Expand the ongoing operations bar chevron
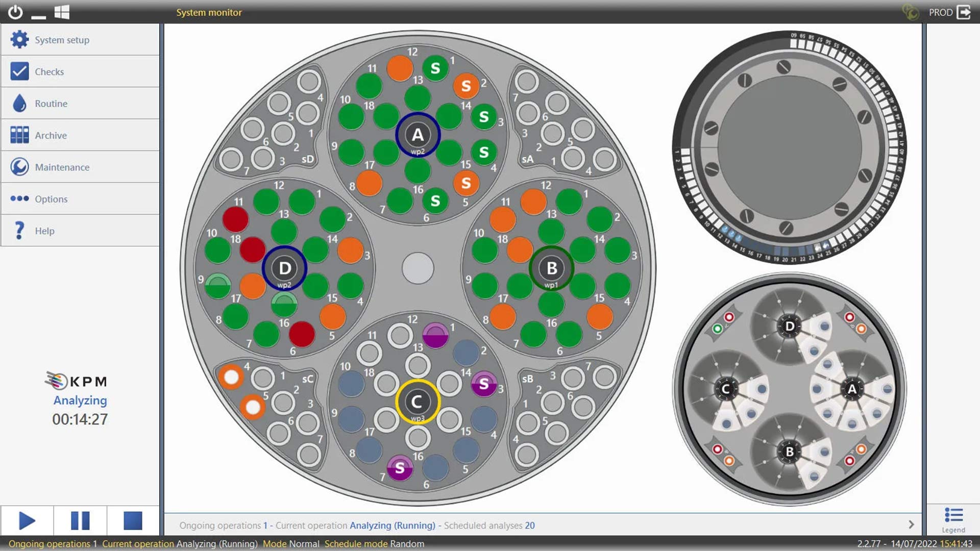Screen dimensions: 980x551 click(911, 524)
